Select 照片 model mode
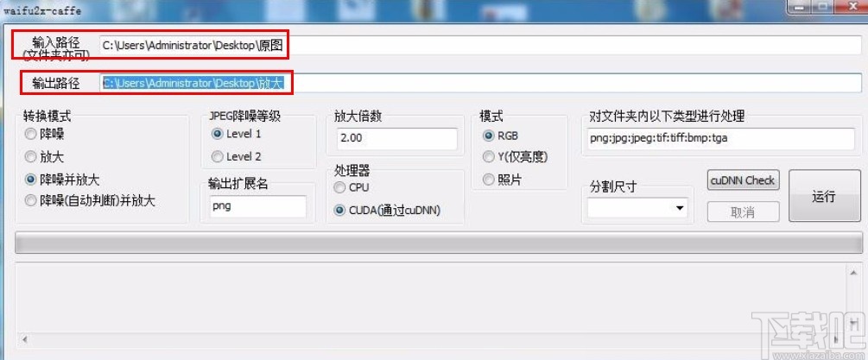The width and height of the screenshot is (868, 360). [x=502, y=180]
